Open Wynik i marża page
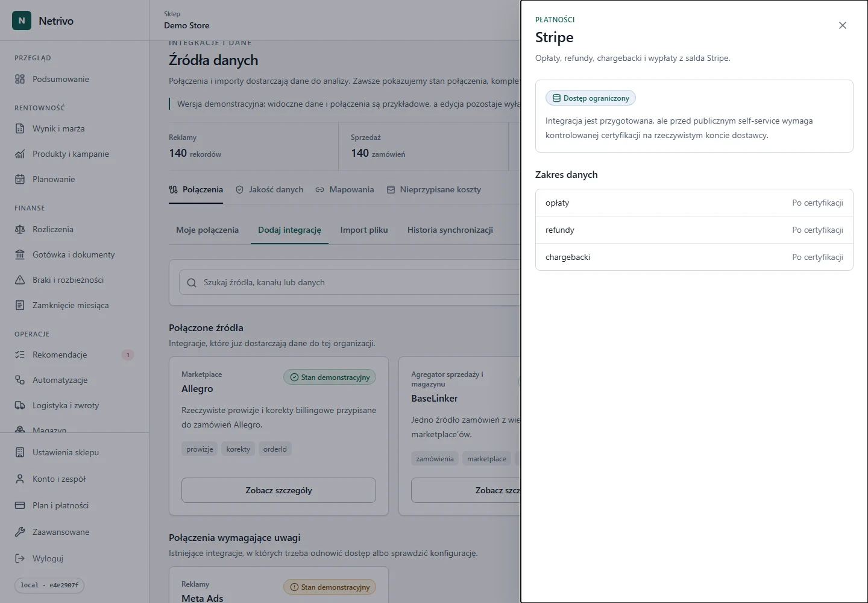This screenshot has width=868, height=603. pos(75,128)
